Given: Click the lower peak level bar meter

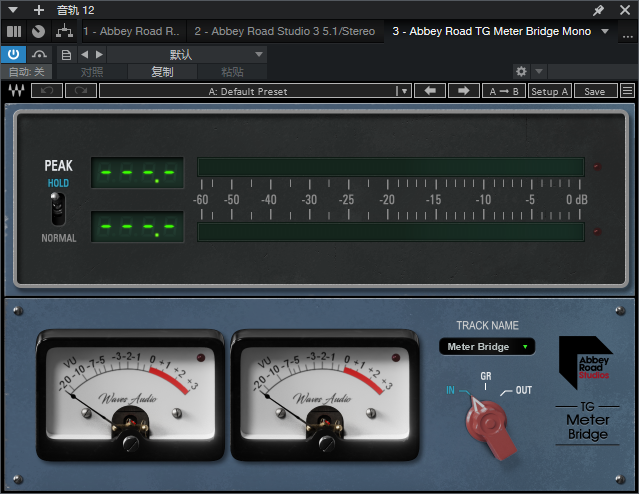Looking at the screenshot, I should [x=391, y=232].
